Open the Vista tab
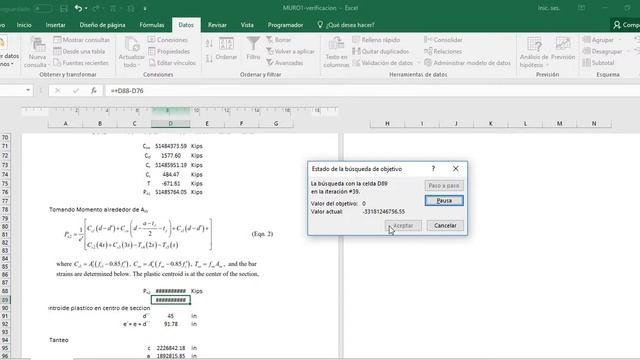The image size is (640, 360). (x=247, y=25)
